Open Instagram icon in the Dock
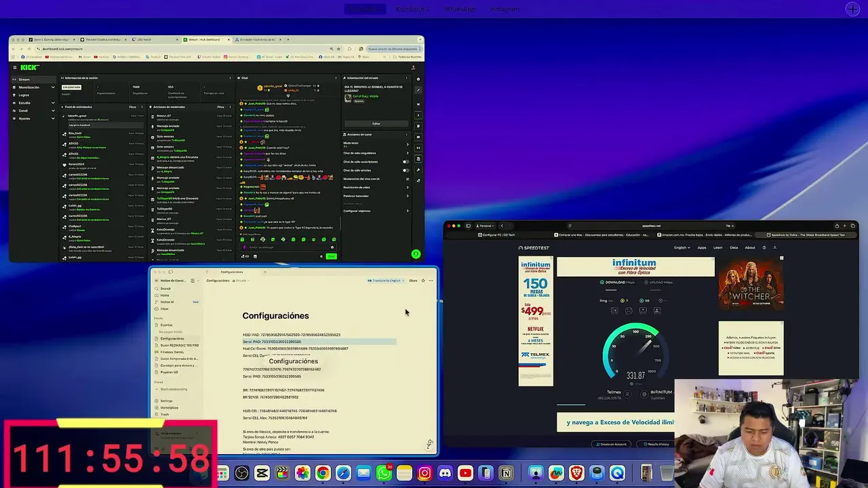868x488 pixels. 425,472
